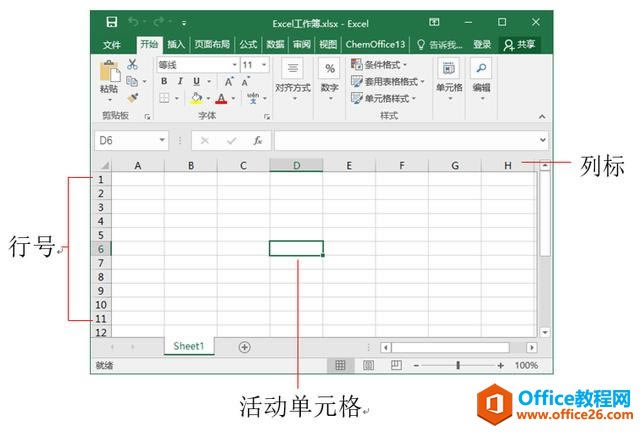Image resolution: width=640 pixels, height=432 pixels.
Task: Open the 编辑 editing group button
Action: tap(482, 80)
